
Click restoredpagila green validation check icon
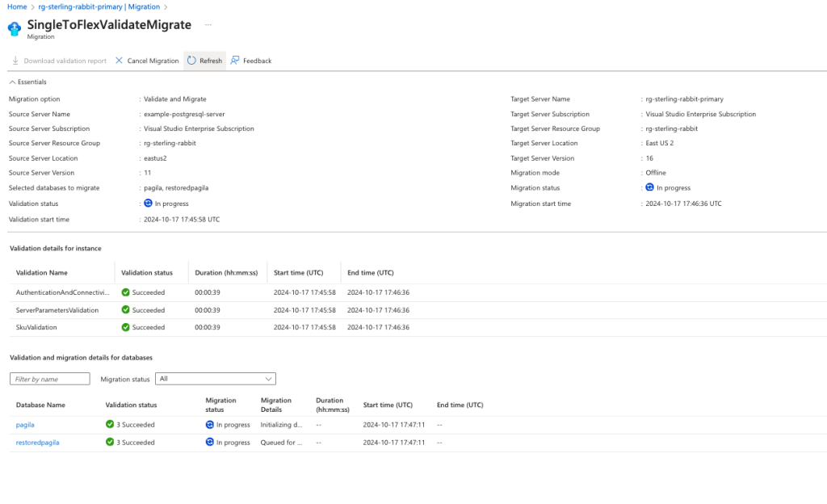[110, 443]
